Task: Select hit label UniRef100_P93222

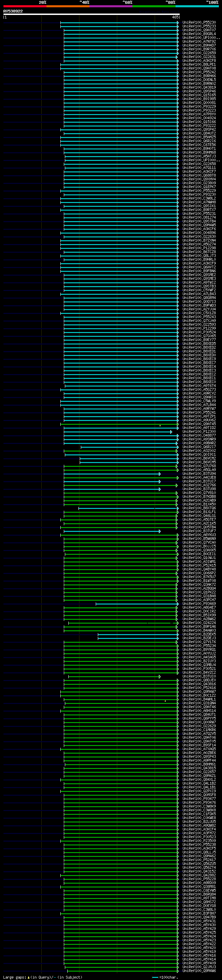Action: pos(199,126)
